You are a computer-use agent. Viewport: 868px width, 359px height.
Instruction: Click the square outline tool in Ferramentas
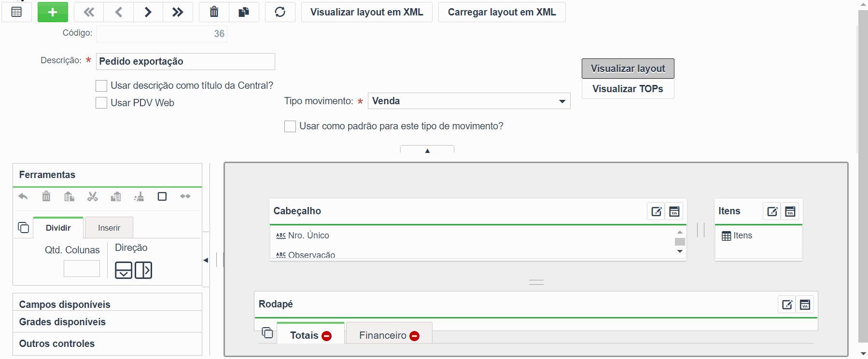click(162, 196)
